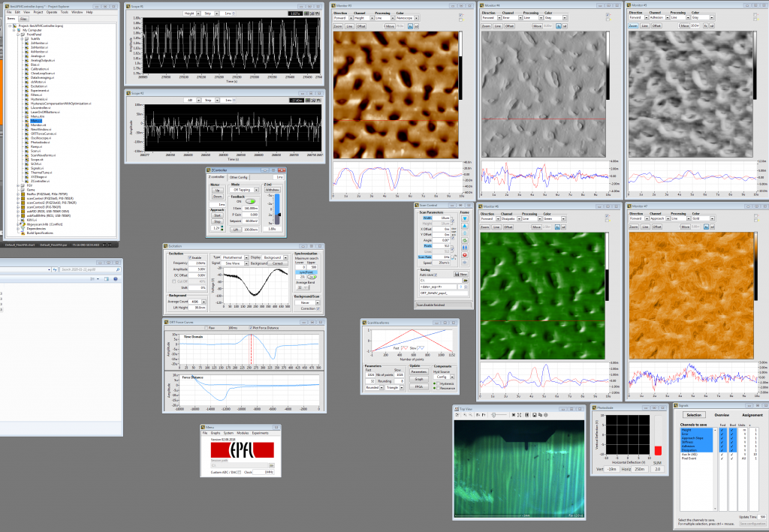Select the zoom-in magnifier in Top View toolbar
769x532 pixels.
point(465,415)
